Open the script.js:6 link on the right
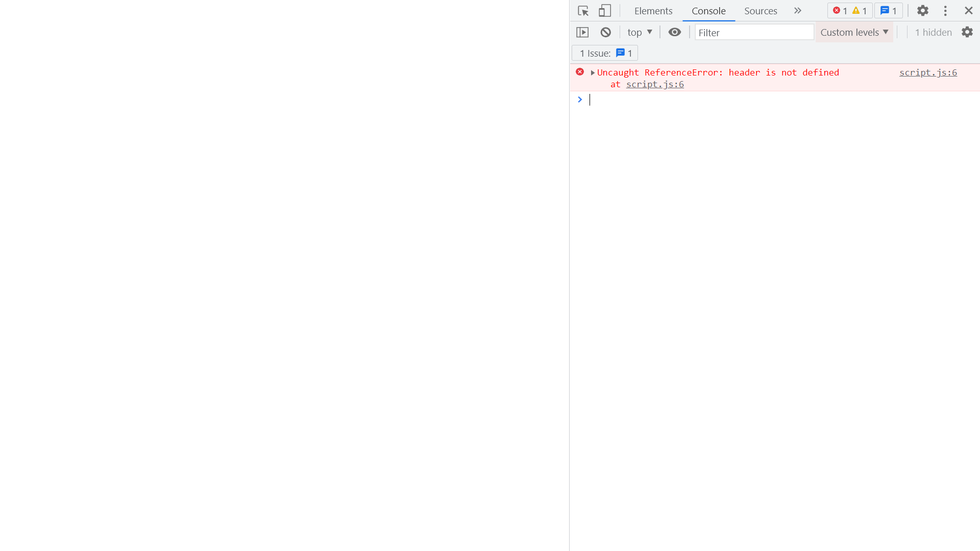Screen dimensions: 980x551 coord(928,72)
